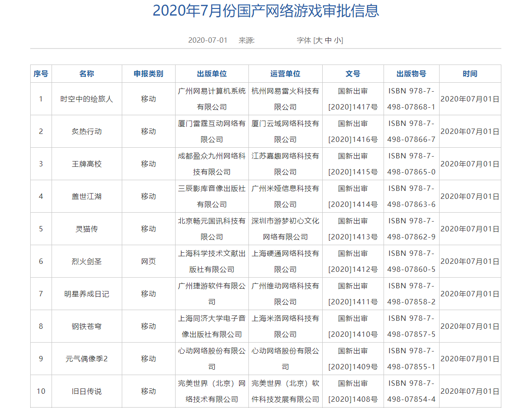The width and height of the screenshot is (532, 408).
Task: Click the page title about July 2020 approvals
Action: tap(266, 11)
